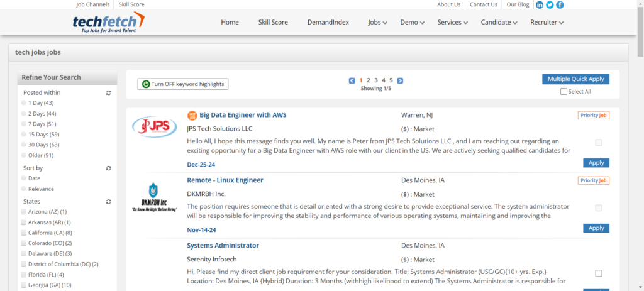The height and width of the screenshot is (291, 644).
Task: Sort results by Date
Action: tap(25, 178)
